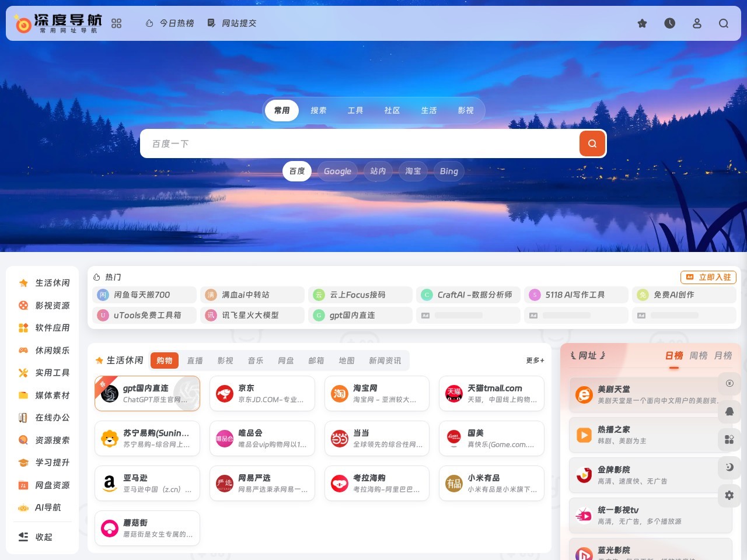Open the uTools免费工具箱 hot link
Screen dimensions: 747x560
click(x=144, y=315)
